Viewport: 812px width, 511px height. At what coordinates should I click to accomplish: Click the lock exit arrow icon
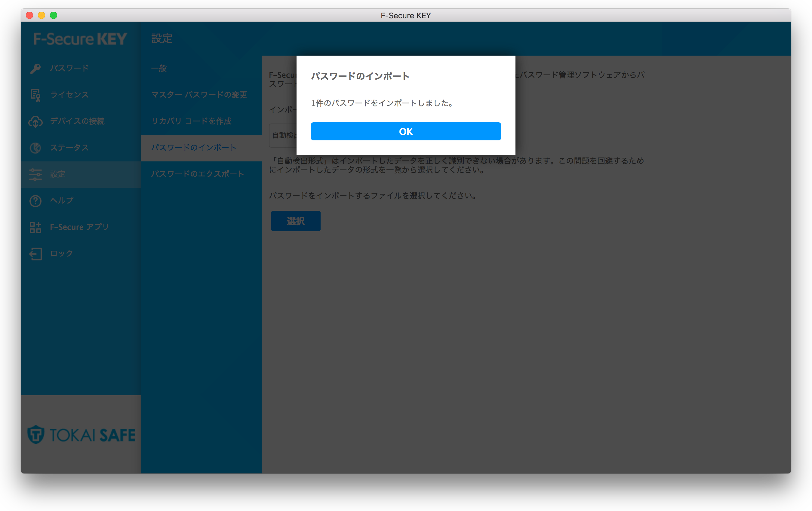tap(35, 254)
